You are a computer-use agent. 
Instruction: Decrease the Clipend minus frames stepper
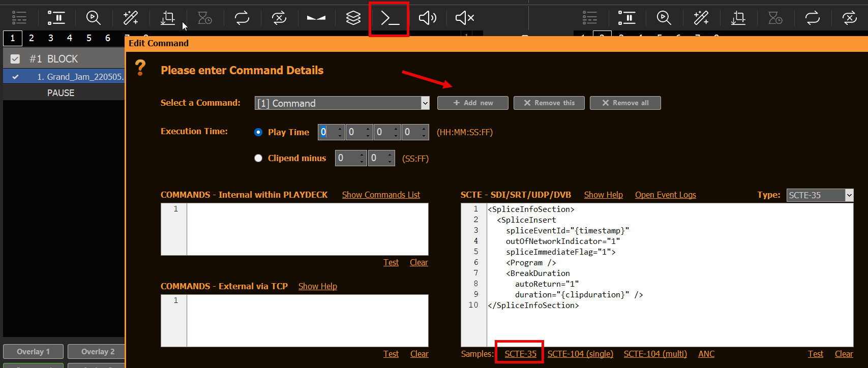pos(390,162)
